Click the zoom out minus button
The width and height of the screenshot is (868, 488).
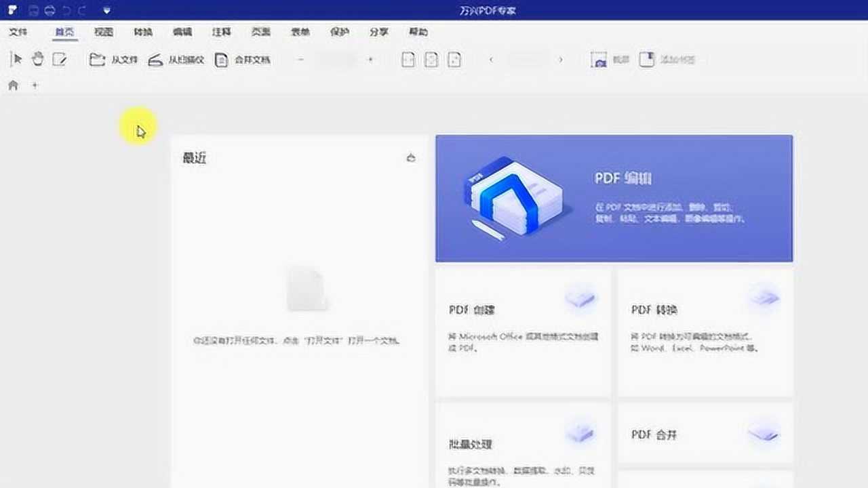tap(301, 60)
